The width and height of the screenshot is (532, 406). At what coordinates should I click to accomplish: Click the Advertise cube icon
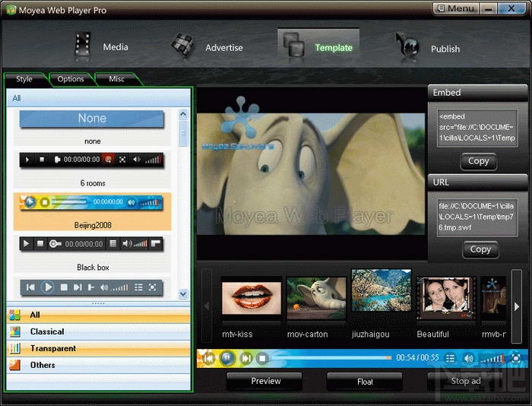[182, 44]
